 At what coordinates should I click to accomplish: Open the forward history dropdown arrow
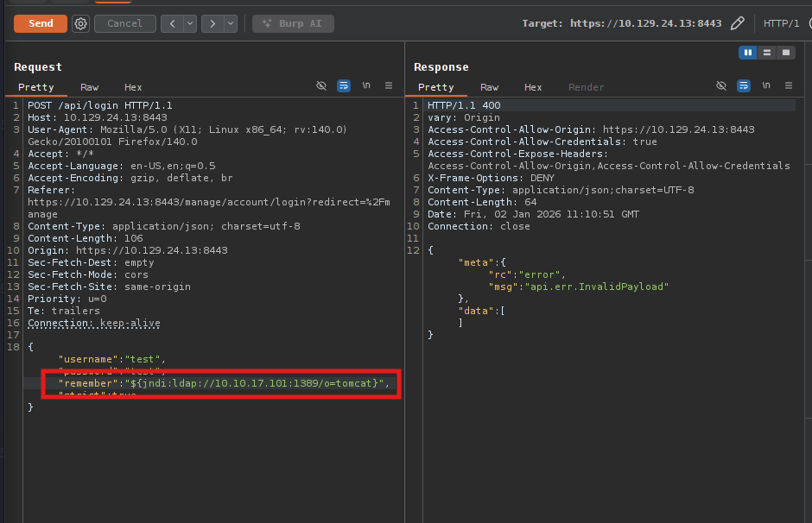click(231, 23)
